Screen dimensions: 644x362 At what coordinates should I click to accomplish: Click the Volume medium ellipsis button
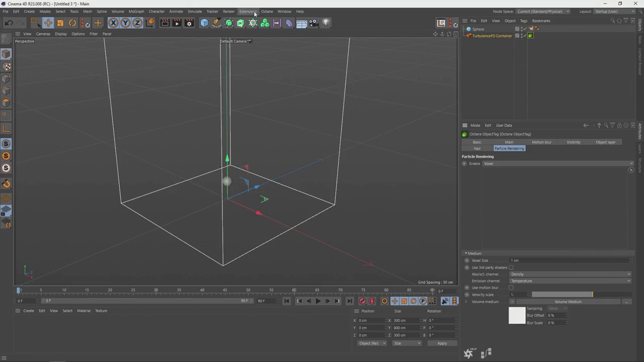pyautogui.click(x=626, y=302)
